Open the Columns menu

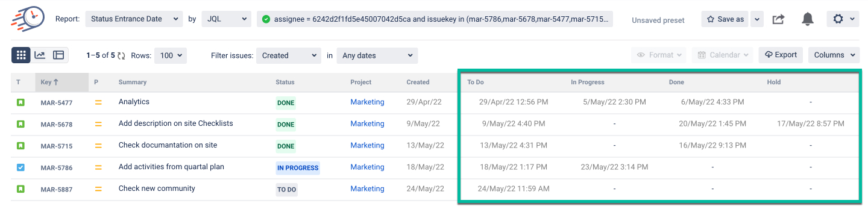834,55
